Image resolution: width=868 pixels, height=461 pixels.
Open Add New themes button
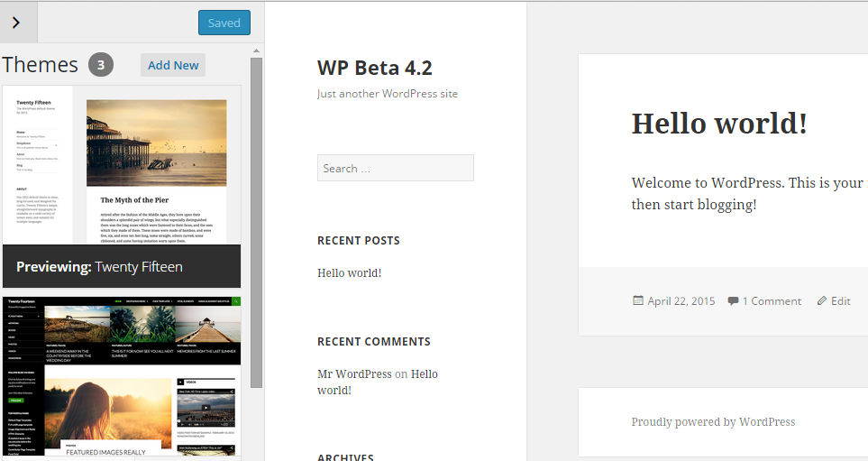click(173, 65)
